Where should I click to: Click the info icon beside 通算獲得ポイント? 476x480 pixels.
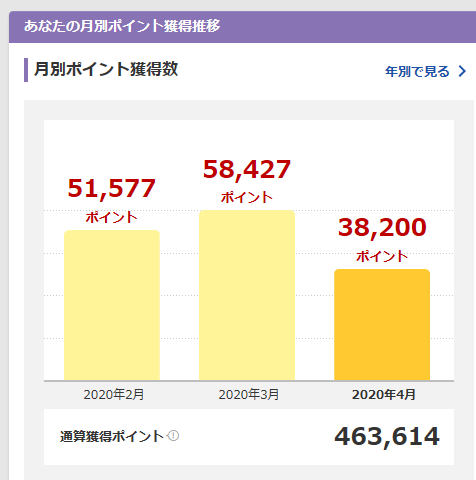(173, 435)
